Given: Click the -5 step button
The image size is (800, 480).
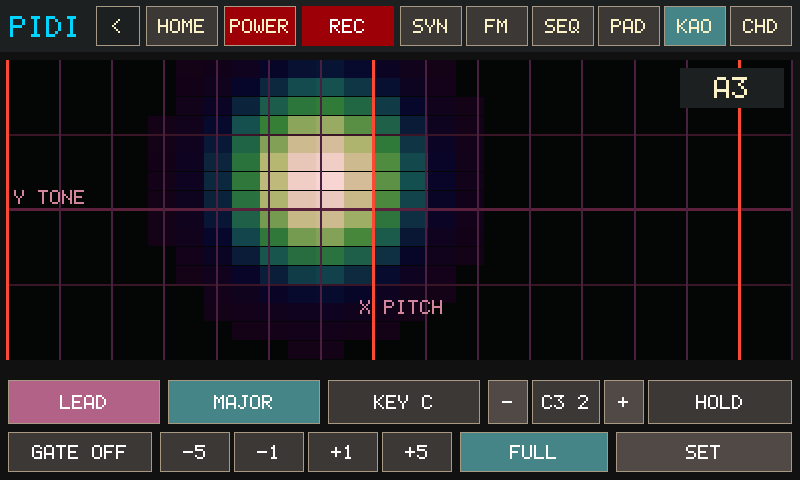Looking at the screenshot, I should (x=194, y=452).
